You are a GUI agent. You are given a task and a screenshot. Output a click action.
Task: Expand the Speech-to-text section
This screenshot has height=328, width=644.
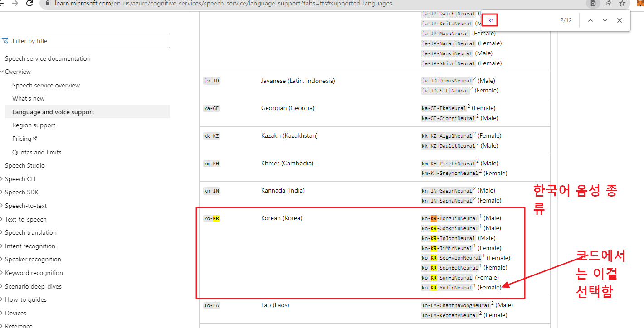(x=2, y=206)
